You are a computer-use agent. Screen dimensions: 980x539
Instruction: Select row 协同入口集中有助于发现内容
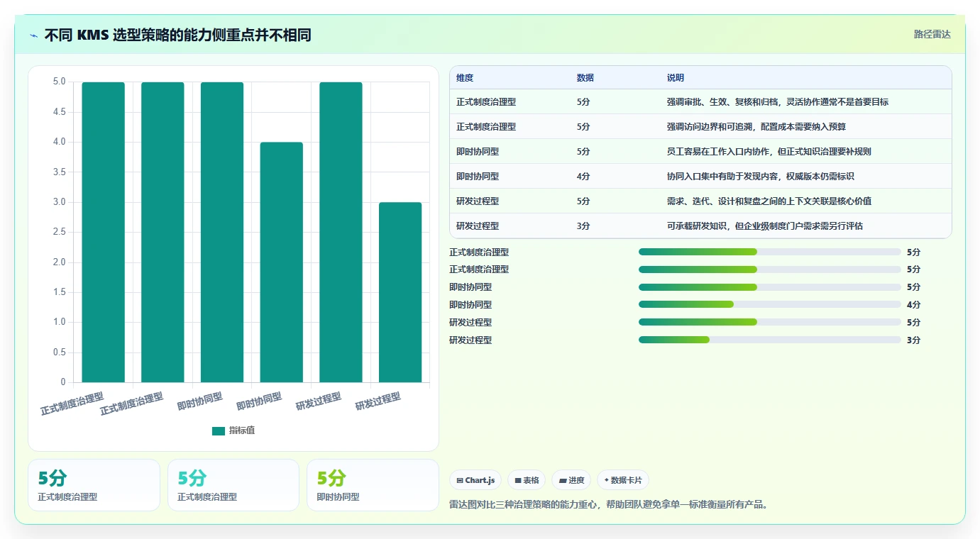[700, 176]
